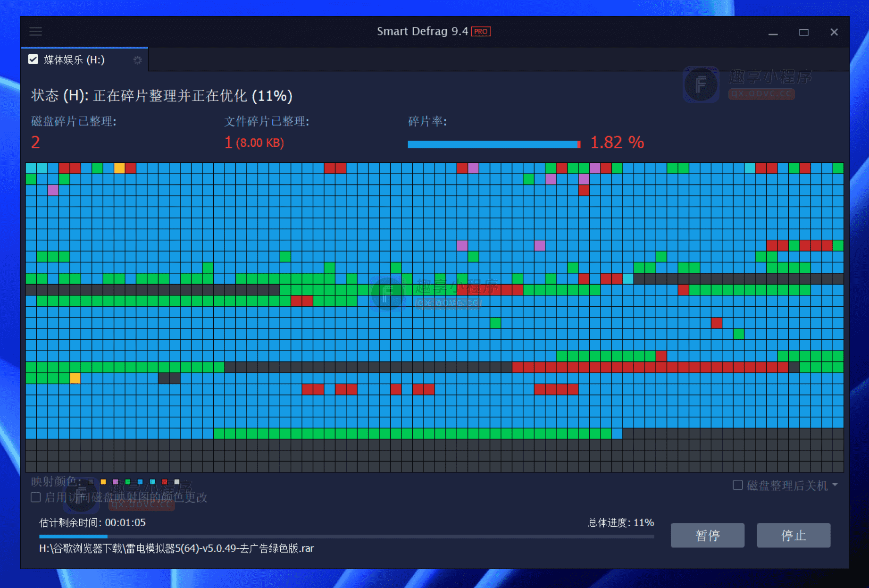Select the dark gray map color swatch

pyautogui.click(x=91, y=482)
